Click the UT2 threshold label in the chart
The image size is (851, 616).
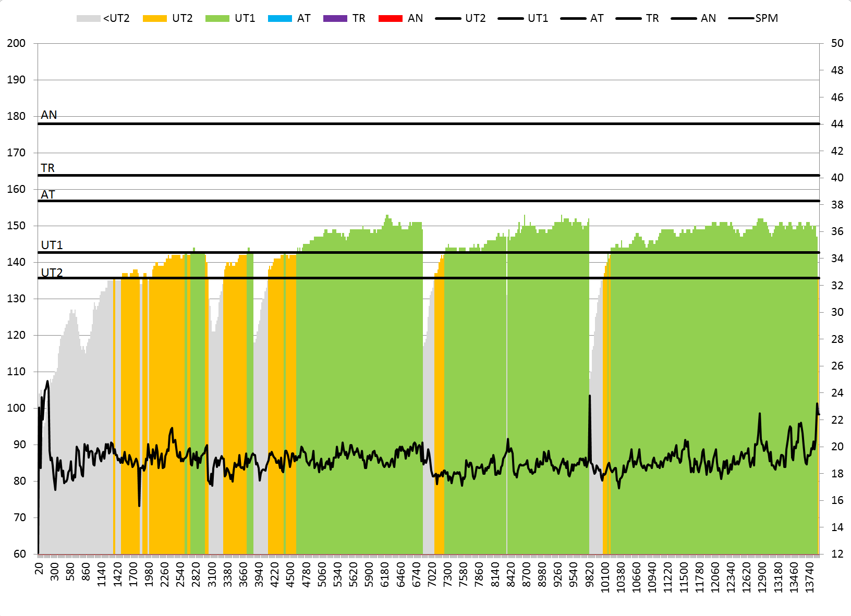(x=52, y=273)
